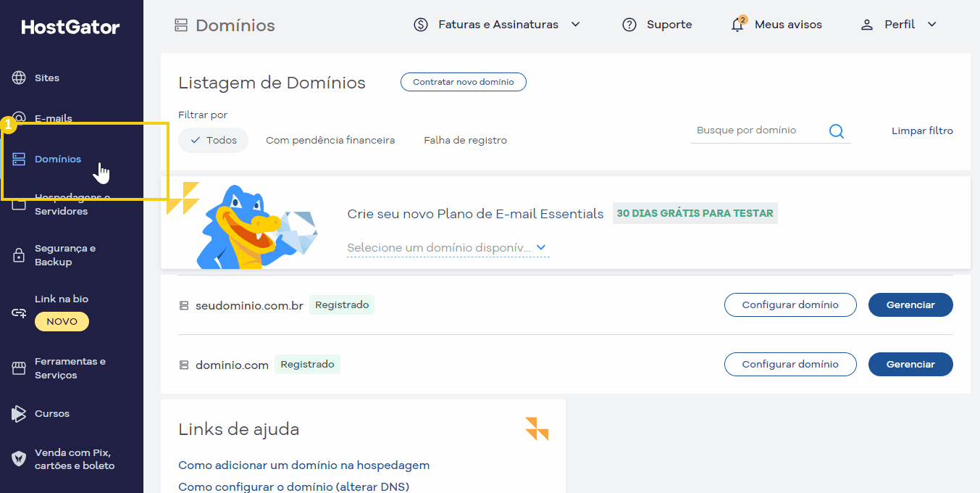Click server icon beside dominio.com

click(x=184, y=365)
